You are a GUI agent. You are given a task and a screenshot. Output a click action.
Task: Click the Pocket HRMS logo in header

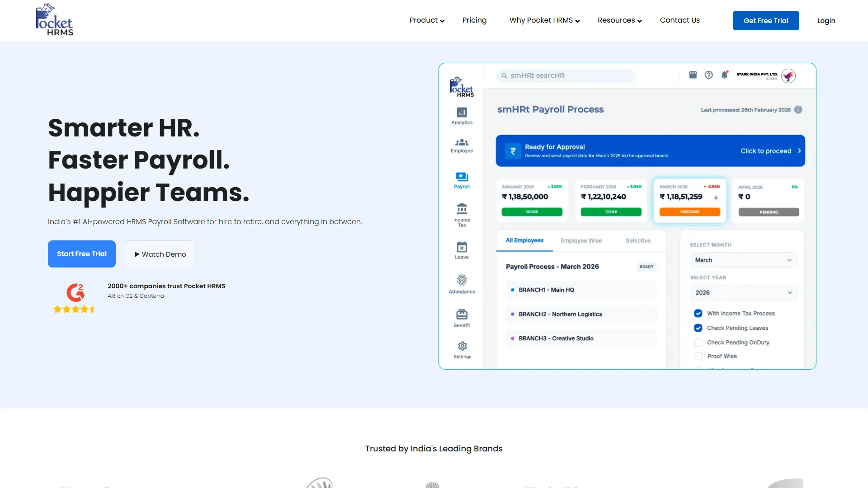54,20
